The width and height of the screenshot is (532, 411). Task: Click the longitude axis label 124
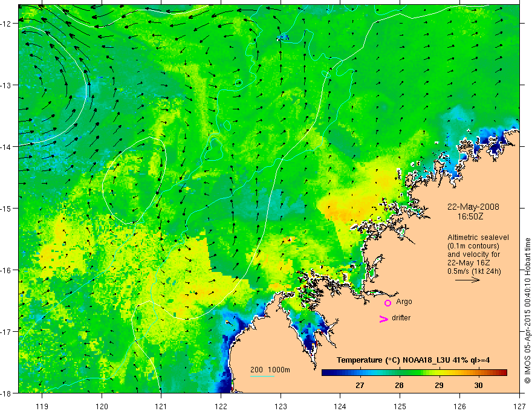pyautogui.click(x=340, y=406)
